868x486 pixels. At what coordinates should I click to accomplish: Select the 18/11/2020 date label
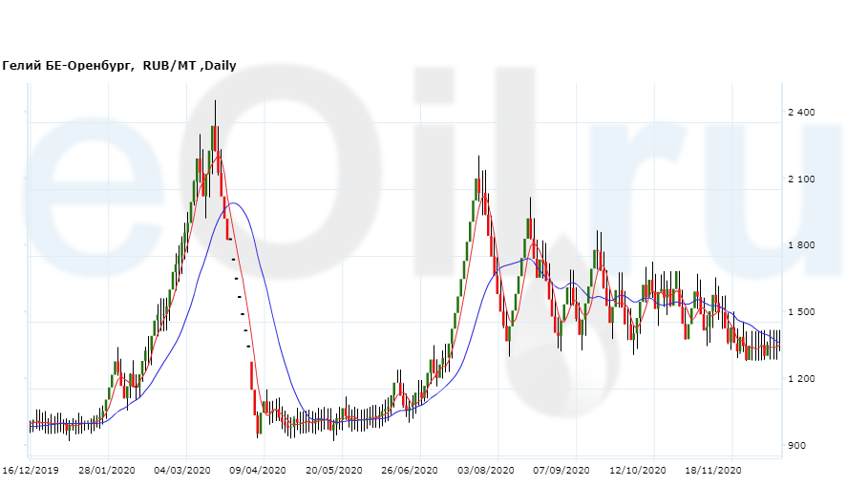pos(713,471)
